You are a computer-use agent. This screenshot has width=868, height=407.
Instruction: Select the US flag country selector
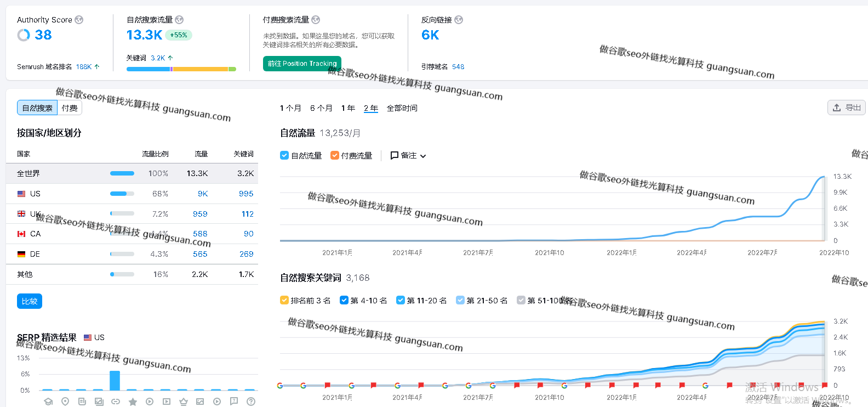click(x=94, y=337)
